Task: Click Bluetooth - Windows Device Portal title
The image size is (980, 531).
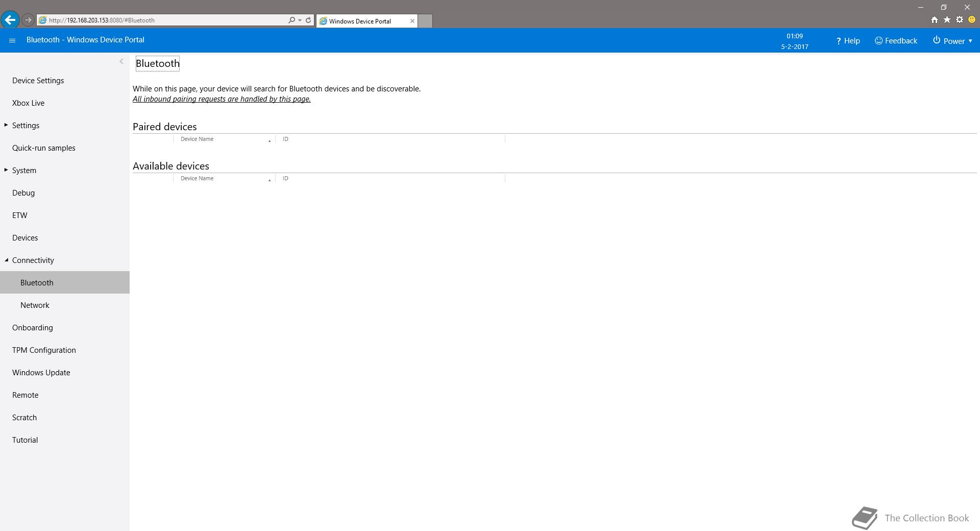Action: [x=85, y=40]
